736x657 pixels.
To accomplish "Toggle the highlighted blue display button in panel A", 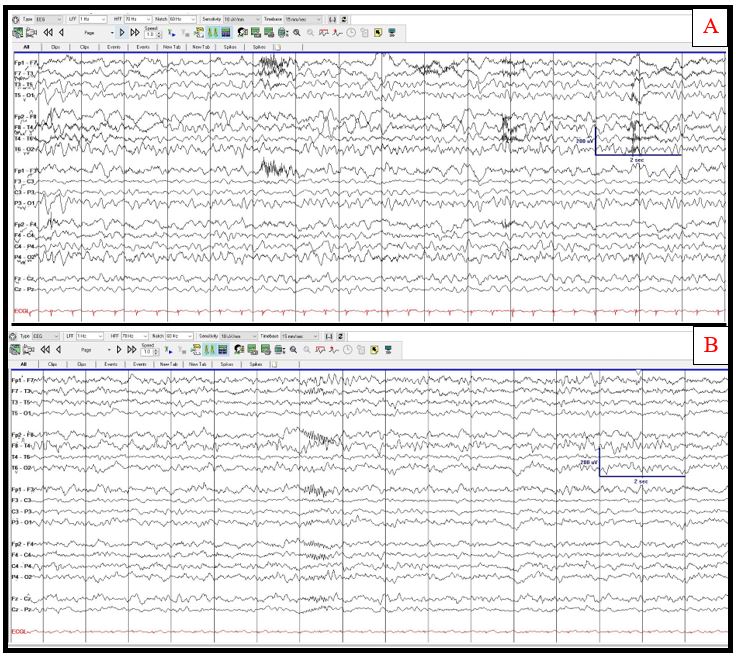I will coord(226,33).
